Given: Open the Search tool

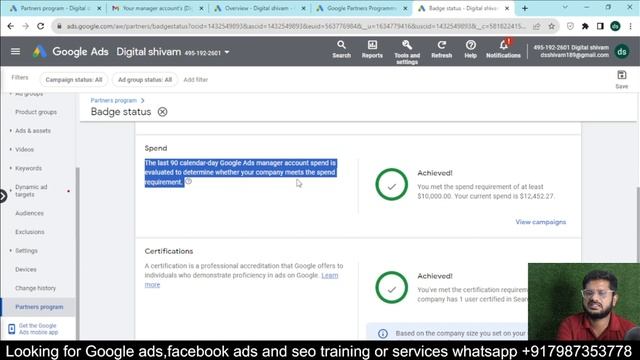Looking at the screenshot, I should click(x=341, y=49).
